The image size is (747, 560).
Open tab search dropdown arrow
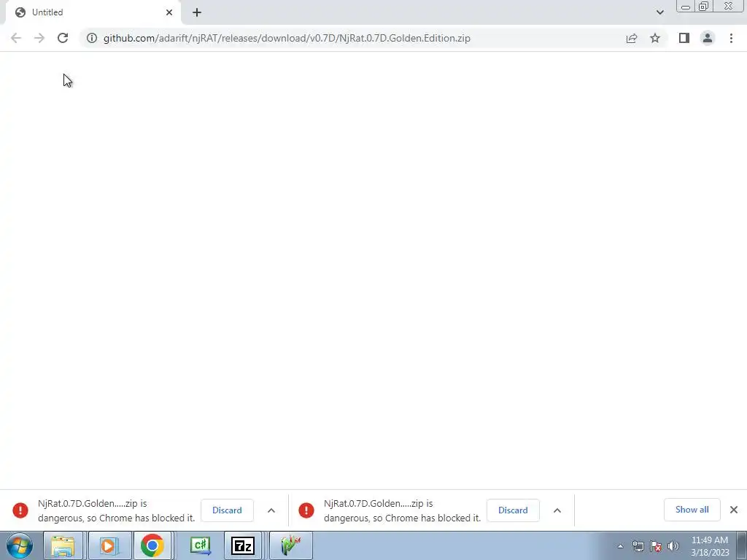(x=659, y=12)
